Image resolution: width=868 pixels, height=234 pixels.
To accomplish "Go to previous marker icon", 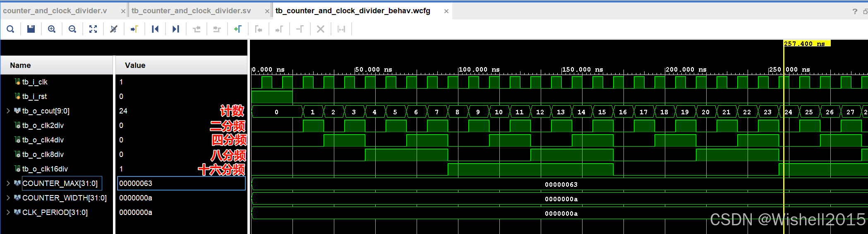I will tap(259, 29).
